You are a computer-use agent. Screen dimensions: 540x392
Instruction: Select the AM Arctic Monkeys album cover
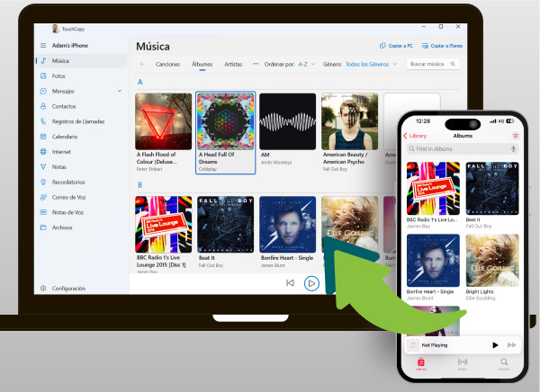288,121
